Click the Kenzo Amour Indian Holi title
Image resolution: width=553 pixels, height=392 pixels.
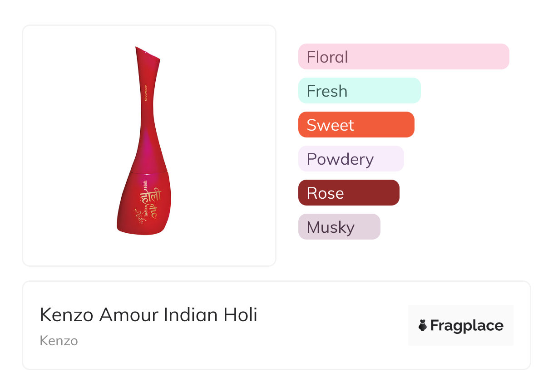click(x=148, y=315)
